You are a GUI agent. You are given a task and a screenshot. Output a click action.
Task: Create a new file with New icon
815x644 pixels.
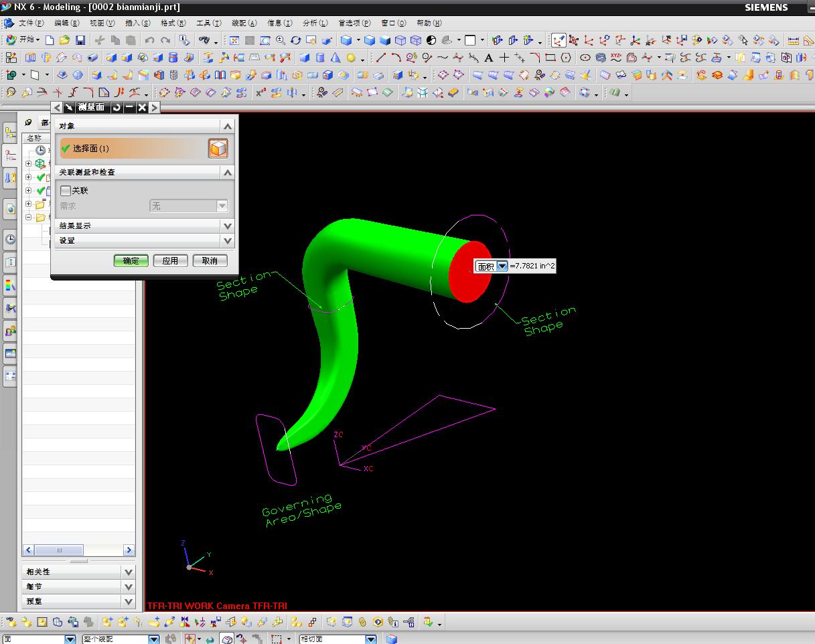coord(50,40)
